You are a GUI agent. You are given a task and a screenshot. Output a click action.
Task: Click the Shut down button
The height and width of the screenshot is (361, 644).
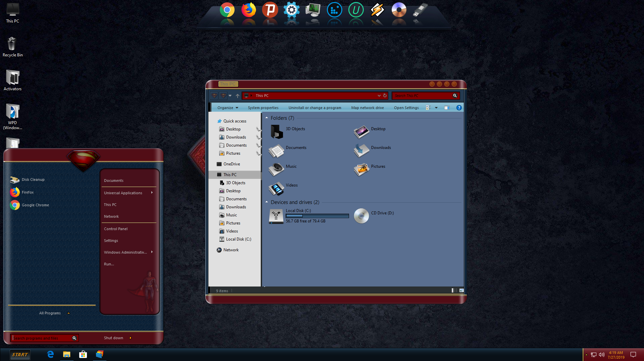pos(113,338)
